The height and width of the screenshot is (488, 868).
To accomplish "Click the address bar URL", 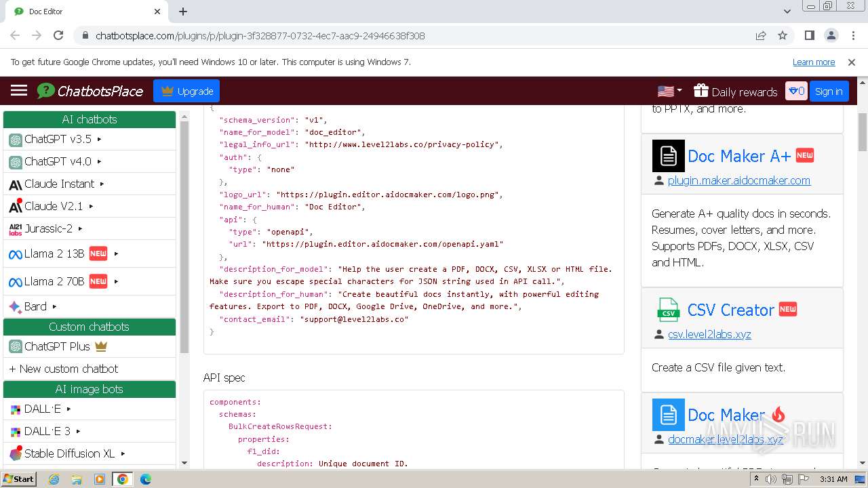I will pyautogui.click(x=260, y=35).
